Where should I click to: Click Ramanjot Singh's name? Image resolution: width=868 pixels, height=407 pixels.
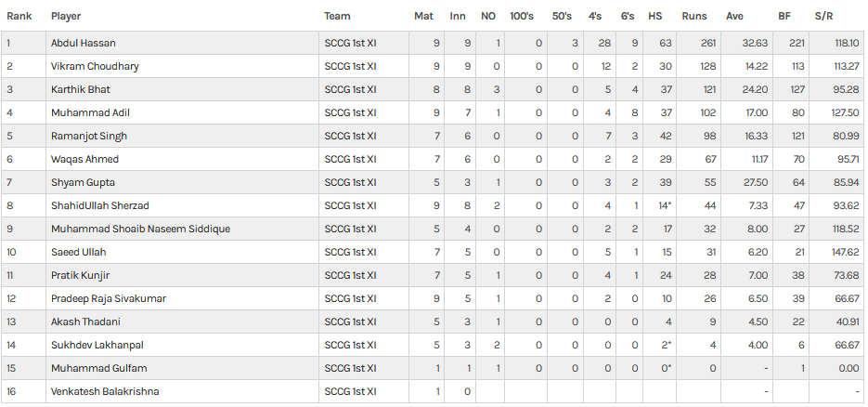(x=88, y=136)
